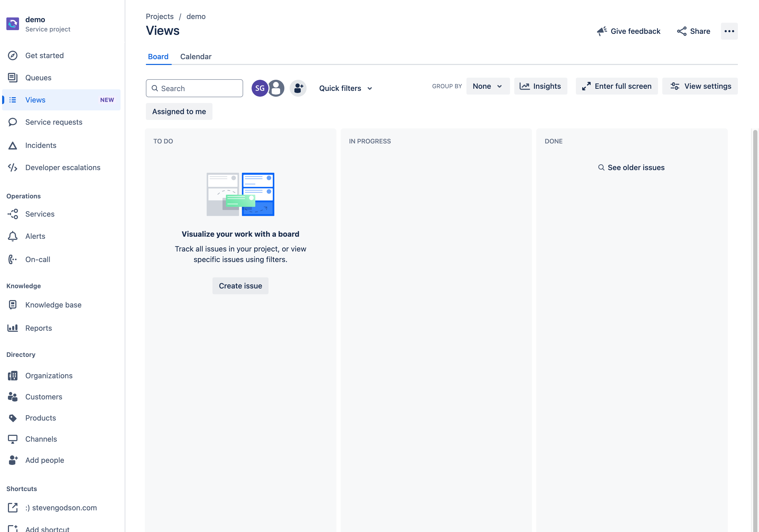Click the Add shortcut icon
The height and width of the screenshot is (532, 759).
[13, 529]
